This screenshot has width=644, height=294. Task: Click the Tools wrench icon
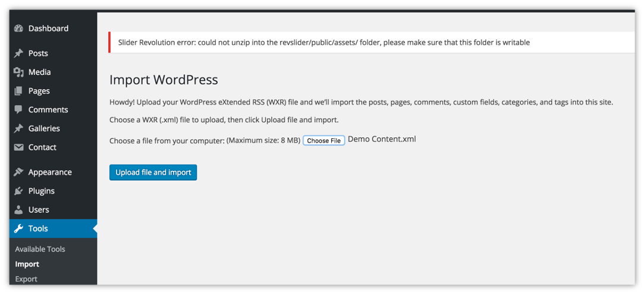coord(18,229)
